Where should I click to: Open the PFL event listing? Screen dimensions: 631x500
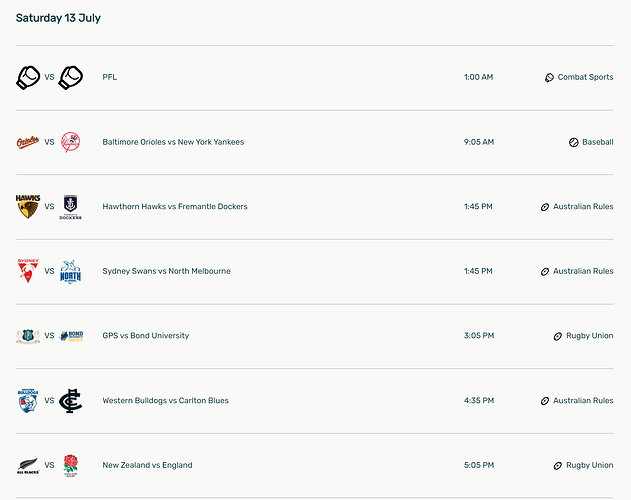point(109,77)
